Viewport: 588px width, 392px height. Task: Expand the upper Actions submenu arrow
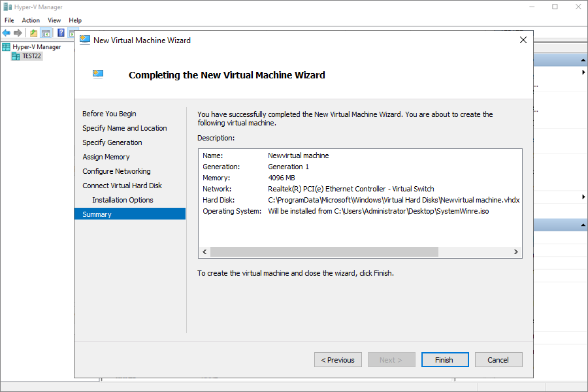583,73
